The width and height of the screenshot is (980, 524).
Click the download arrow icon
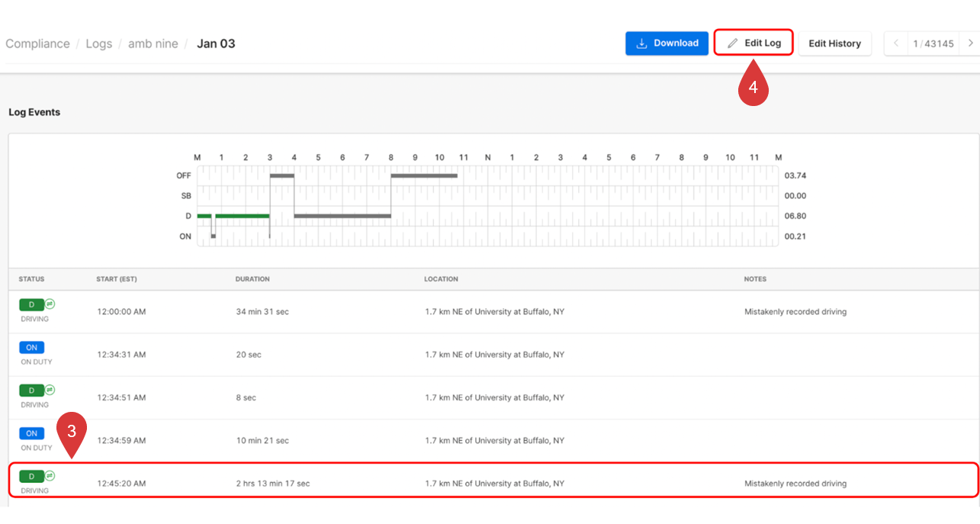(642, 43)
